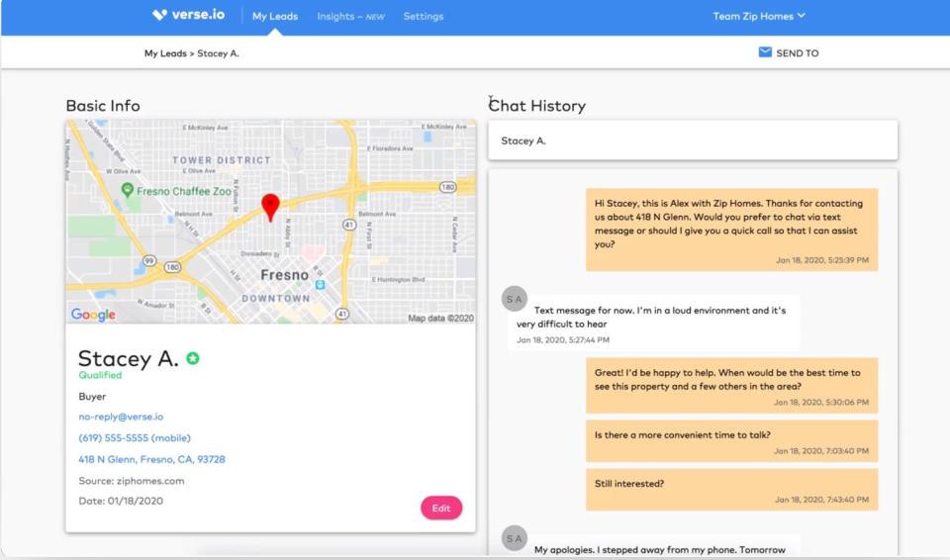The height and width of the screenshot is (560, 950).
Task: Click the 'Jan 18, 2020, 5:27:44 PM' timestamp
Action: coord(563,340)
